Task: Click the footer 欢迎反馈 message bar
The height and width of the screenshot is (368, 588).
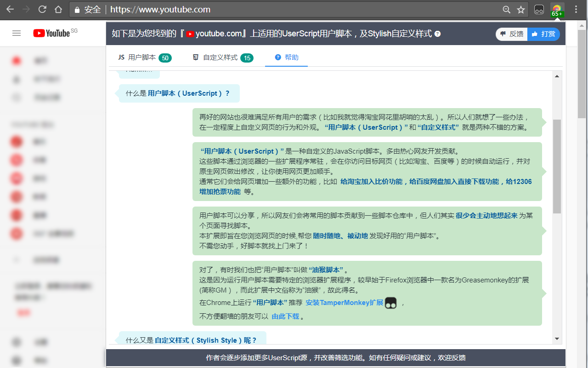Action: (x=336, y=357)
